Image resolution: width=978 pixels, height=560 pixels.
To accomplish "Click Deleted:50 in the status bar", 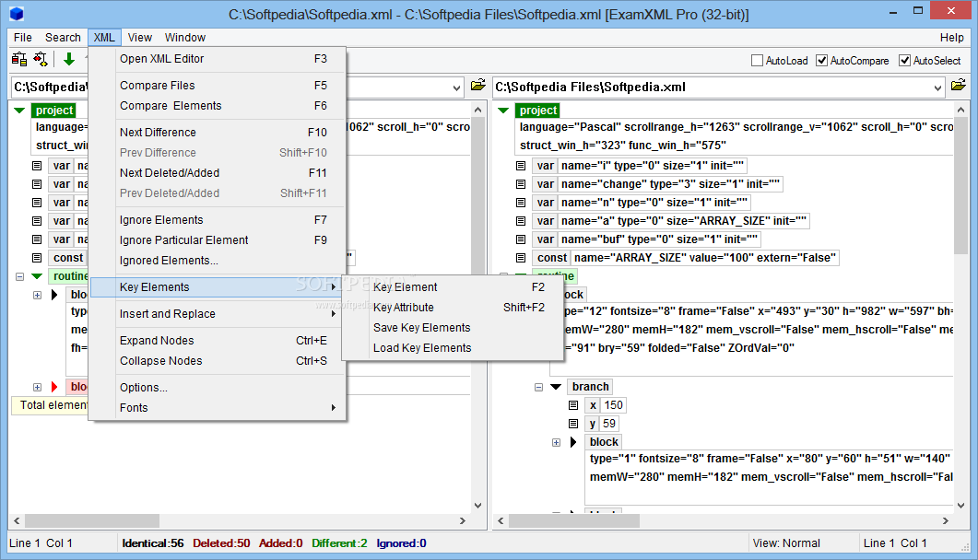I will click(221, 543).
